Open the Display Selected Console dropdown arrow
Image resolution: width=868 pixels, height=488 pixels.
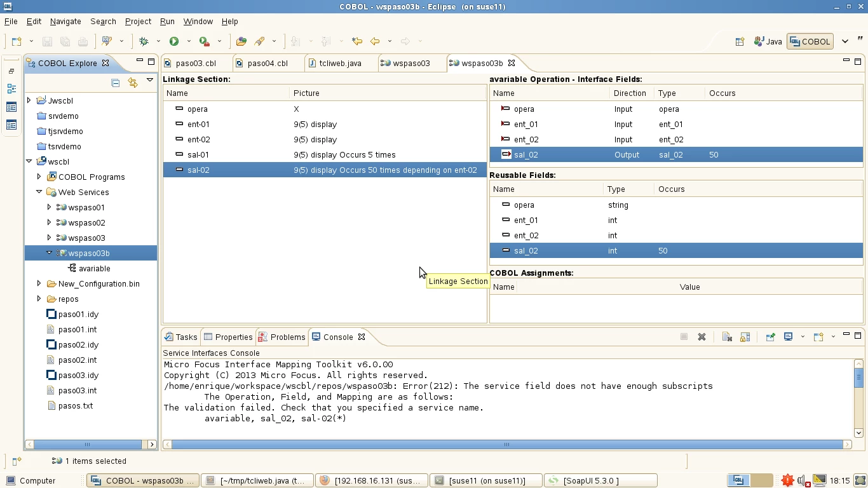tap(803, 337)
